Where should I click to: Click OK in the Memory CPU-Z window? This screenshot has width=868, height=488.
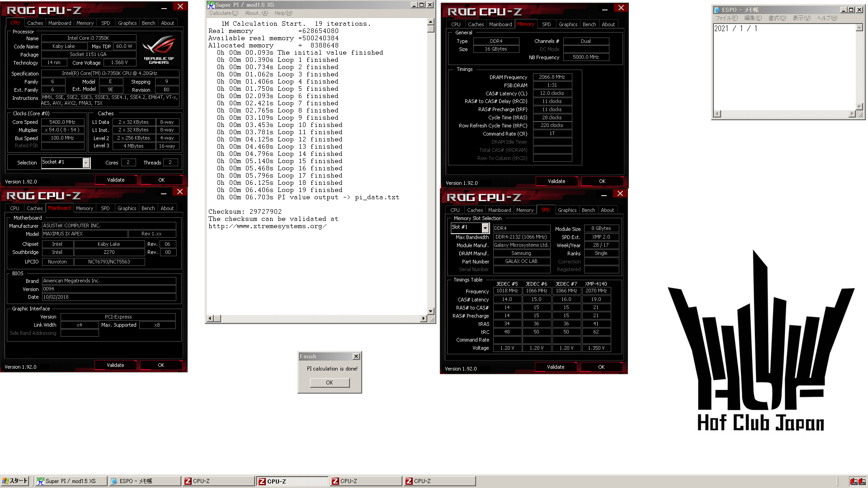click(602, 181)
